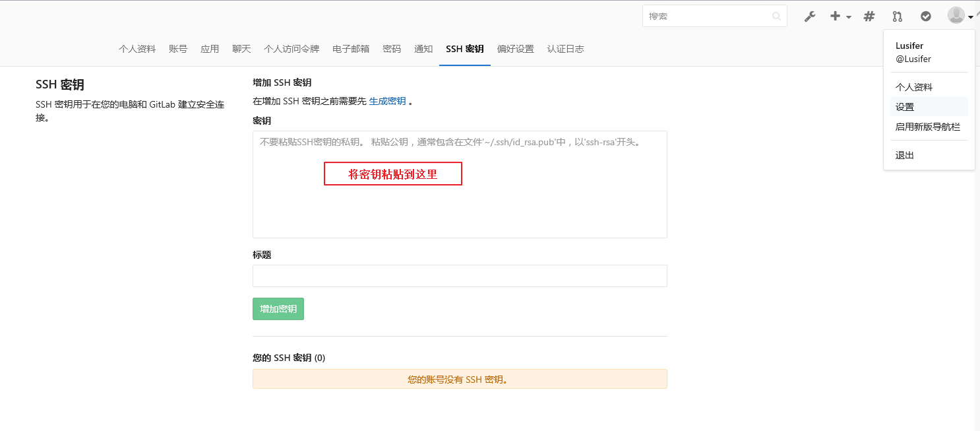Image resolution: width=980 pixels, height=431 pixels.
Task: Switch to the 个人访问令牌 tab
Action: [x=291, y=49]
